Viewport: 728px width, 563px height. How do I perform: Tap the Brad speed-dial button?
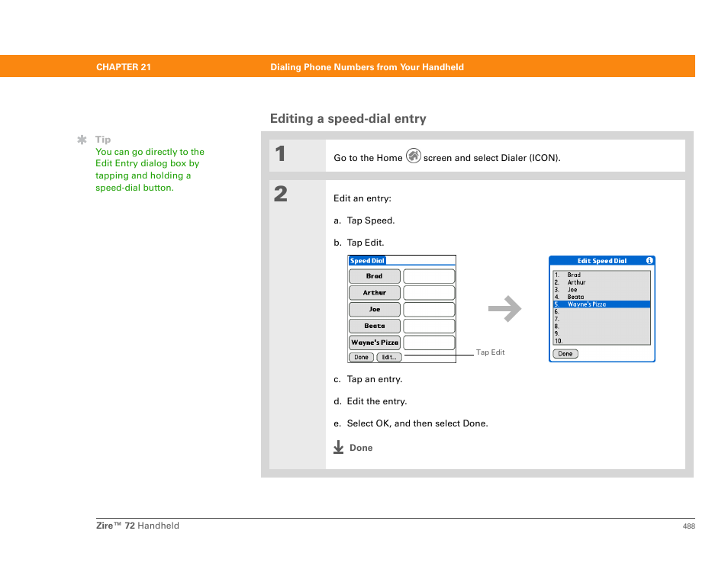pos(374,276)
